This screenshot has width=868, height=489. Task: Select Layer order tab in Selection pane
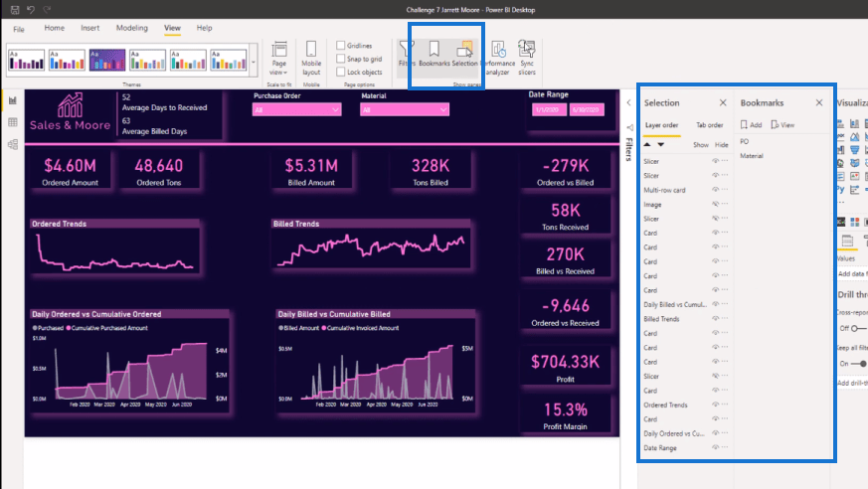(x=661, y=125)
